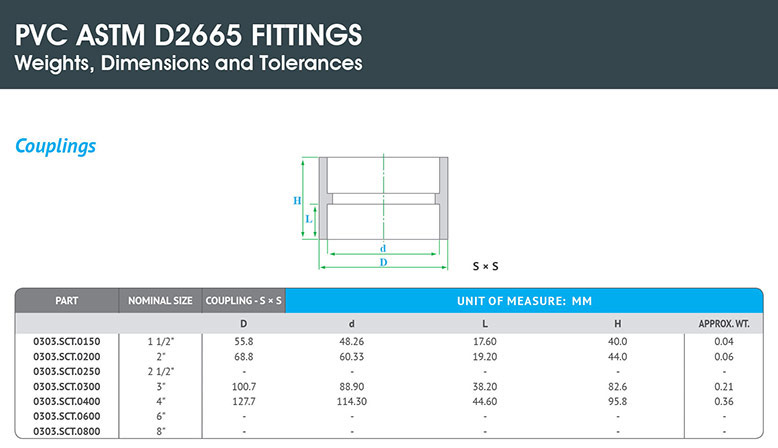The width and height of the screenshot is (778, 448).
Task: Click d value 114.30
Action: (x=352, y=401)
